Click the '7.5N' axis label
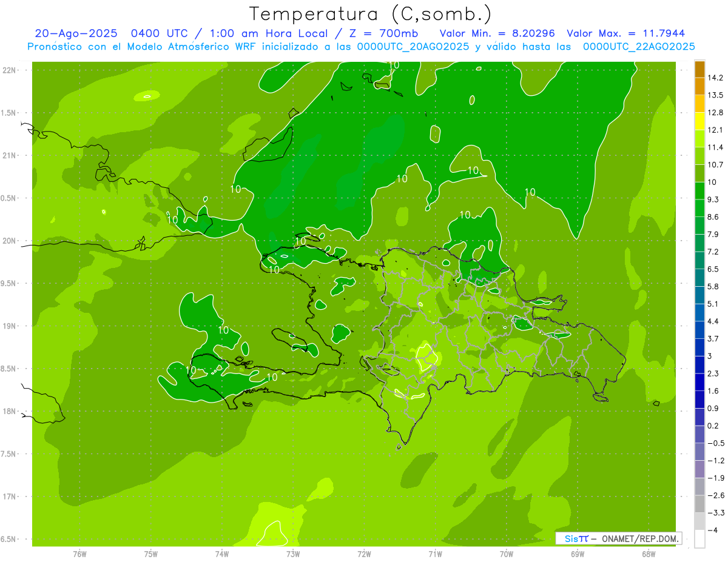Image resolution: width=728 pixels, height=562 pixels. 9,454
